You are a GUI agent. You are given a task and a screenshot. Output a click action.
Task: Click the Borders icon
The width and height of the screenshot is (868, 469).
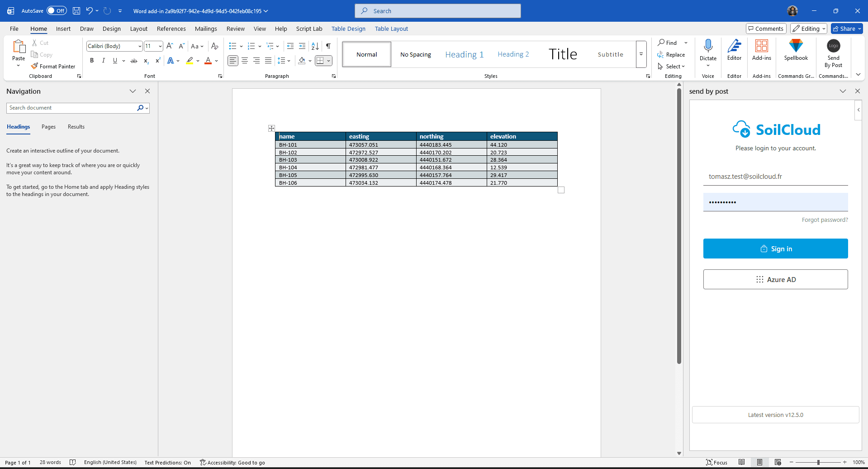[320, 61]
